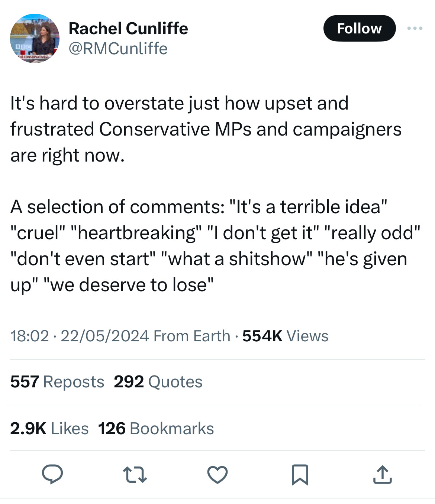See who gave the 2.9K Likes
The width and height of the screenshot is (435, 504).
(x=49, y=429)
